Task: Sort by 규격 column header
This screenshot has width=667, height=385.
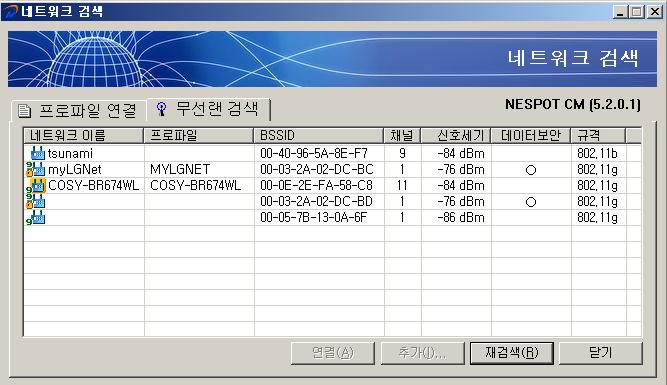Action: [598, 135]
